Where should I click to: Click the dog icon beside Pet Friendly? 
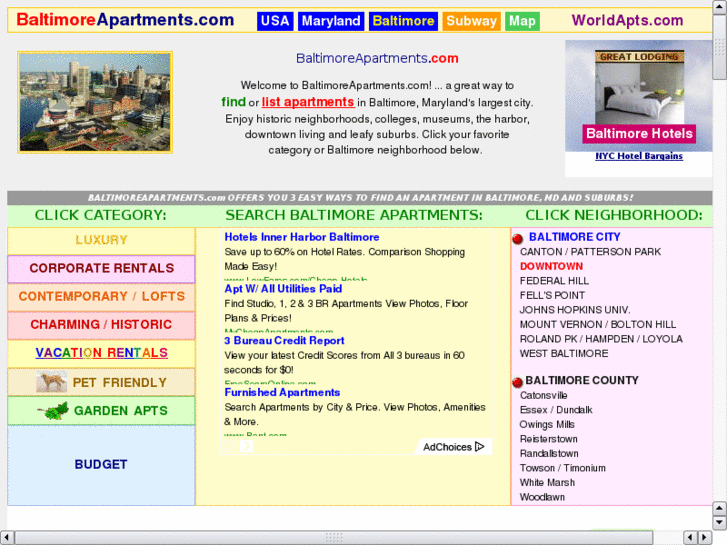pyautogui.click(x=51, y=382)
